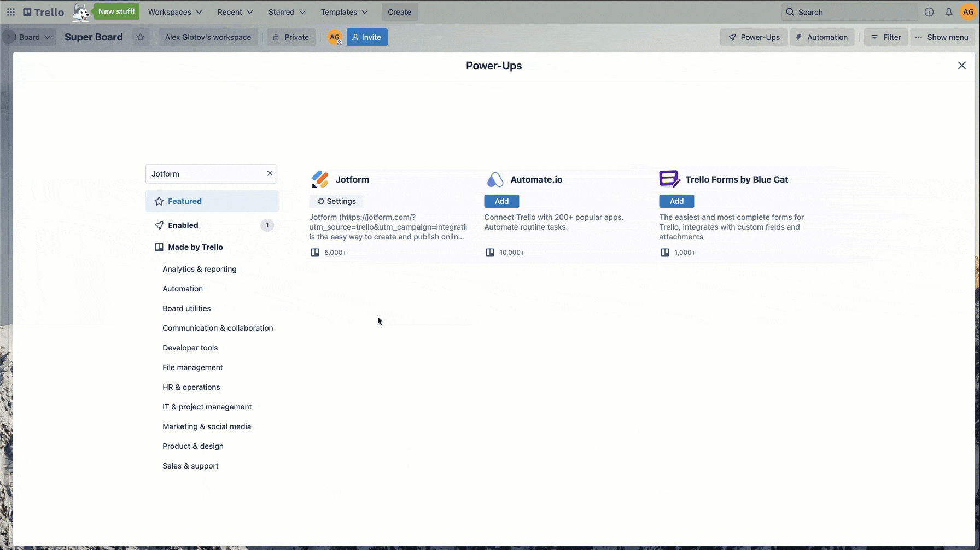980x550 pixels.
Task: Open Developer tools category
Action: [190, 348]
